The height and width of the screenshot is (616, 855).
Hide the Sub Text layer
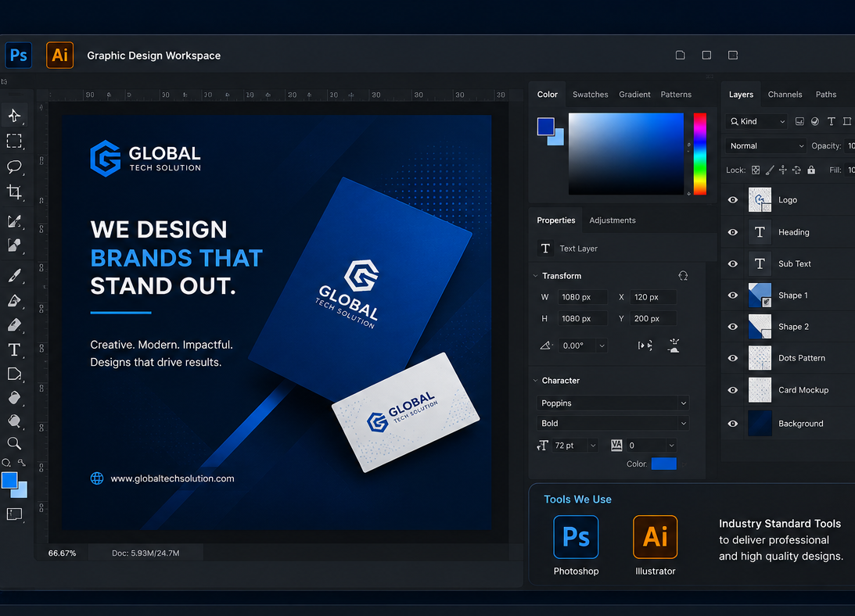[733, 264]
